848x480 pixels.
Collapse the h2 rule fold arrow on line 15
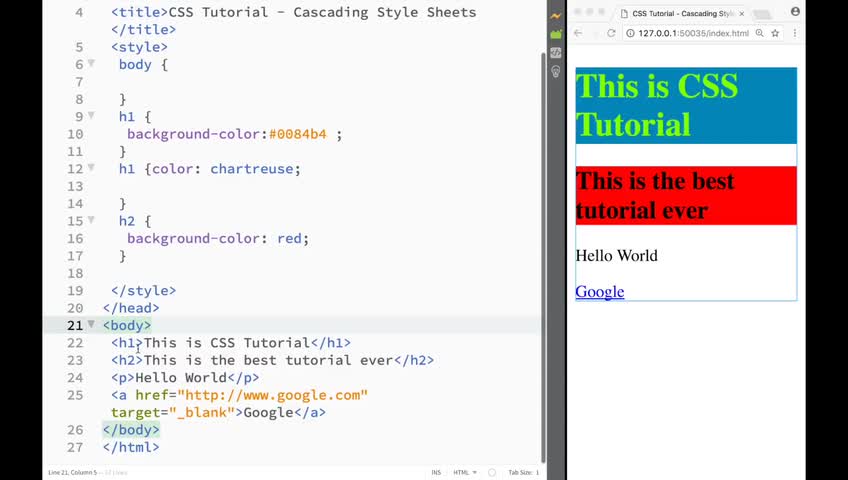pos(91,220)
